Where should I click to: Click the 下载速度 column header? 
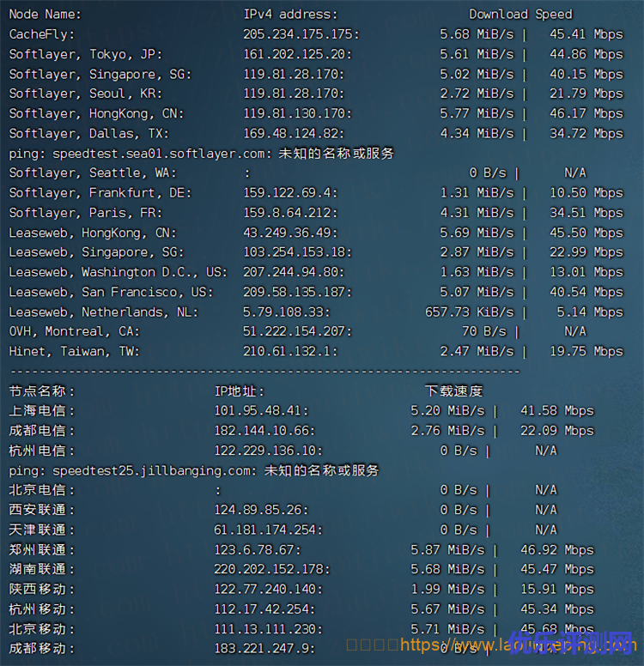(453, 391)
